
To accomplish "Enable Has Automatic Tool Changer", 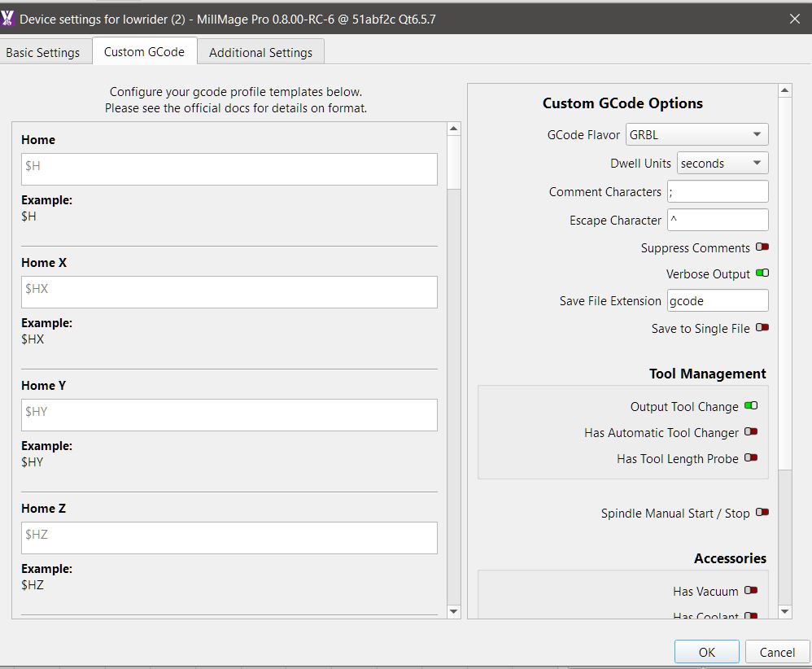I will pos(750,432).
